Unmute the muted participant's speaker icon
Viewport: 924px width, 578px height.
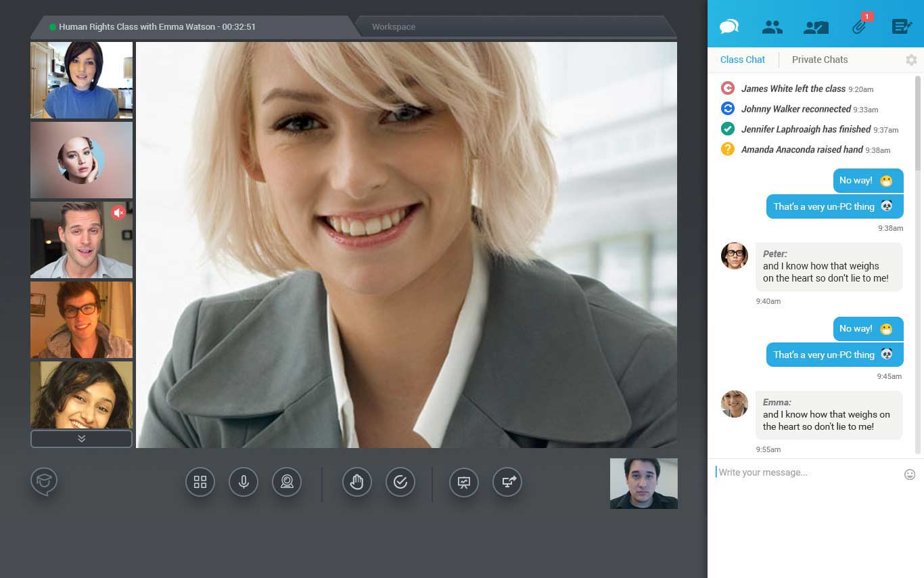119,213
